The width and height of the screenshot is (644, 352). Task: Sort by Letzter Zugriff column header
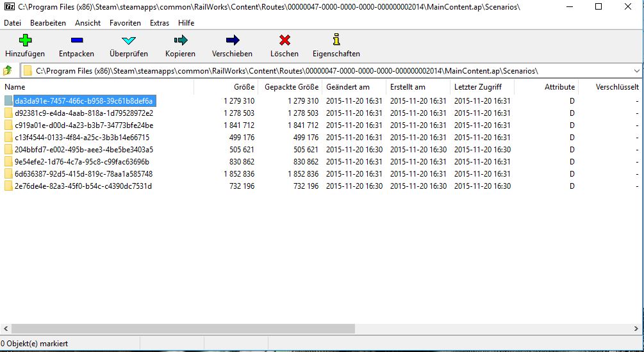click(x=482, y=87)
